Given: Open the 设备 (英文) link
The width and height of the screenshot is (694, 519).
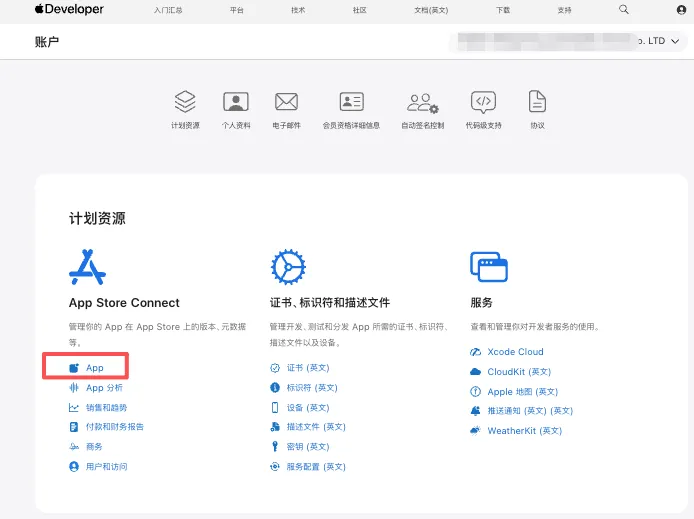Looking at the screenshot, I should (x=308, y=408).
